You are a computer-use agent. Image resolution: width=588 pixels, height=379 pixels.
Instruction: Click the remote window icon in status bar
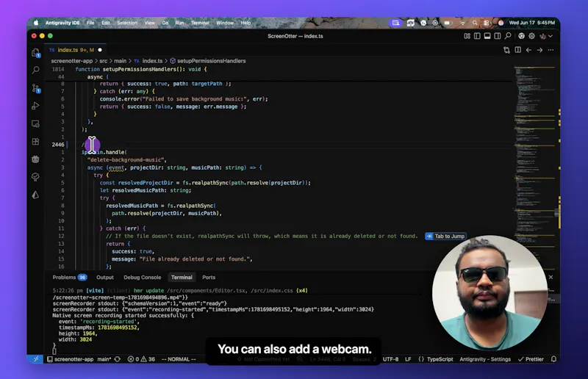coord(36,359)
